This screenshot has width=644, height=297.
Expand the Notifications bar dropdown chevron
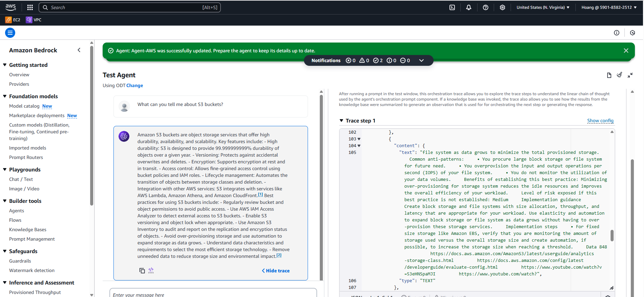coord(421,60)
